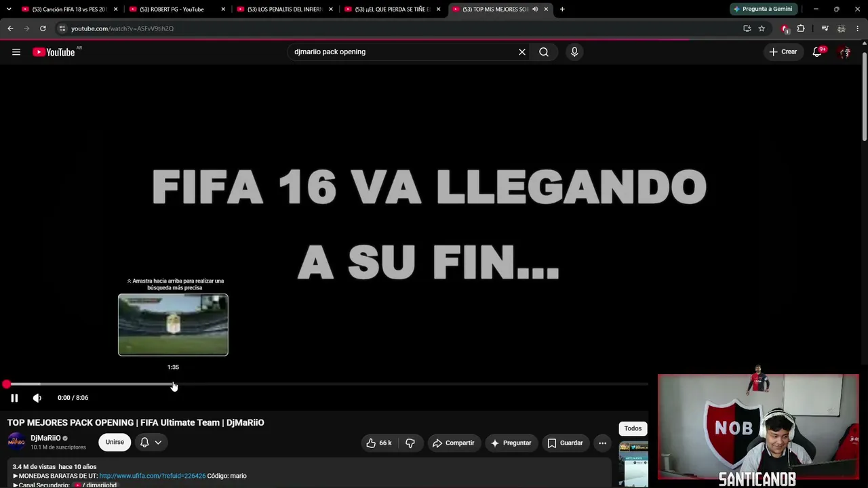The image size is (868, 488).
Task: Open the Extensions puzzle menu
Action: (x=801, y=28)
